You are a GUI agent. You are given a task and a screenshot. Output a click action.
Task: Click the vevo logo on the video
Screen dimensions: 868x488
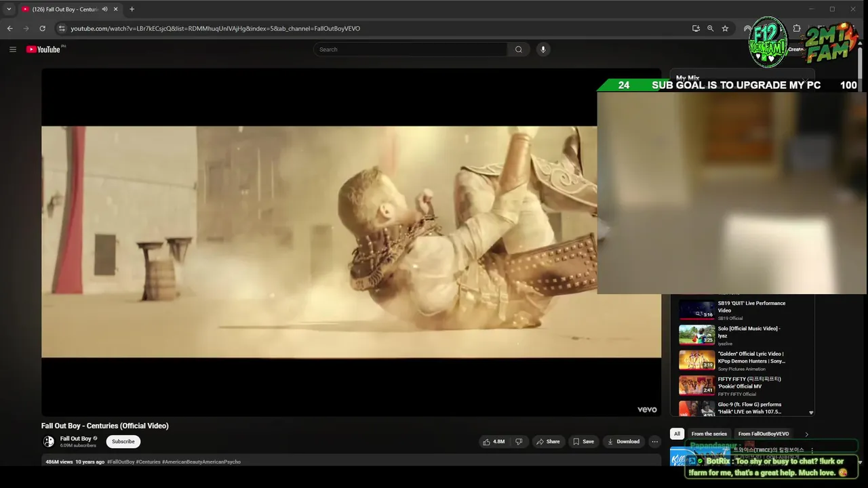[x=647, y=409]
